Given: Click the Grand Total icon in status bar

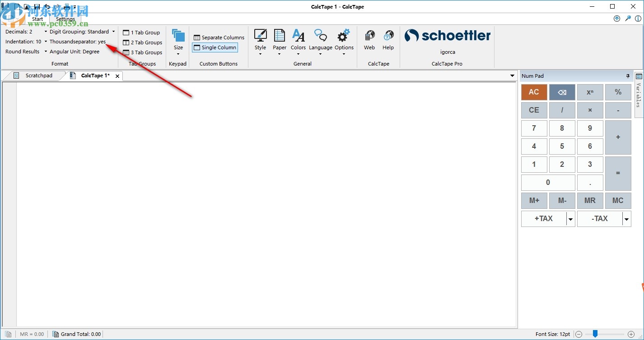Looking at the screenshot, I should pos(56,334).
